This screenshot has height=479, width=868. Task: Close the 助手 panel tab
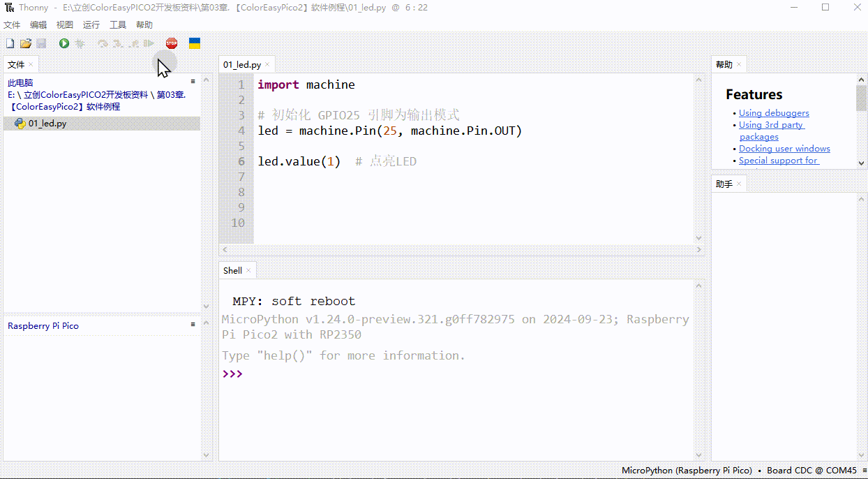740,184
